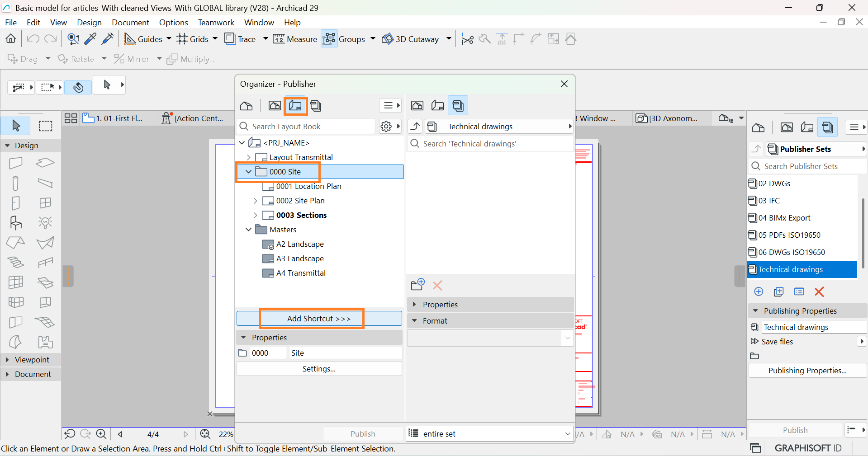Open the Document menu
868x456 pixels.
click(130, 22)
